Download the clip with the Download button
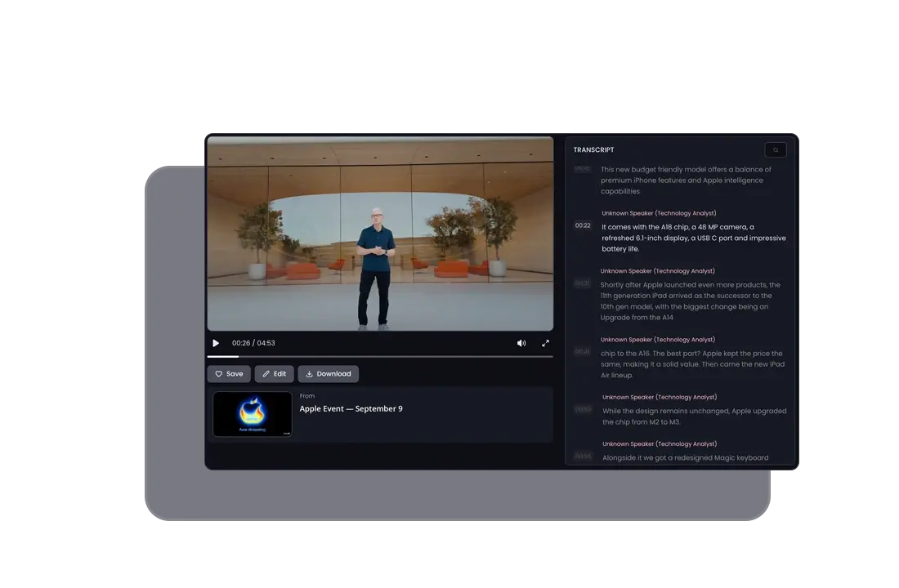Viewport: 899px width, 588px height. [x=328, y=374]
